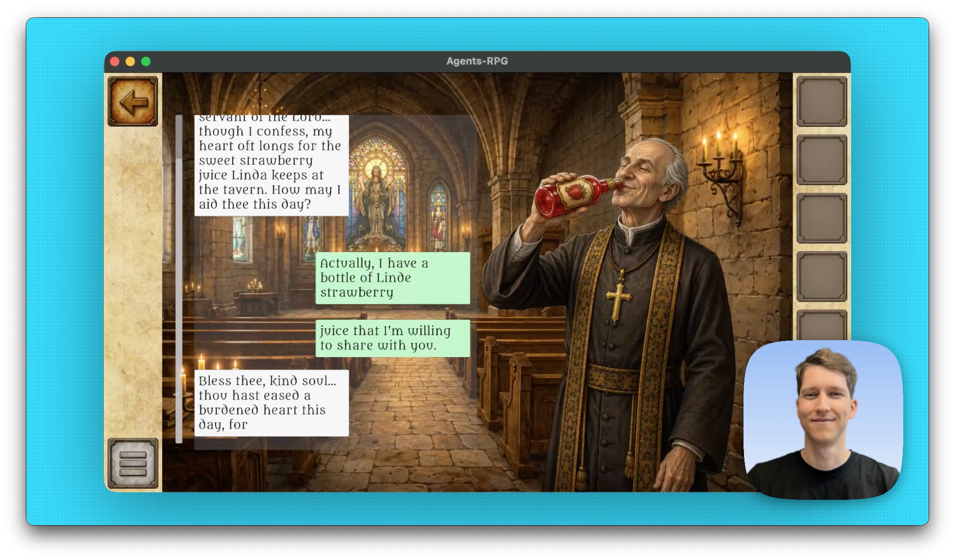955x560 pixels.
Task: Click the back arrow button
Action: (x=133, y=101)
